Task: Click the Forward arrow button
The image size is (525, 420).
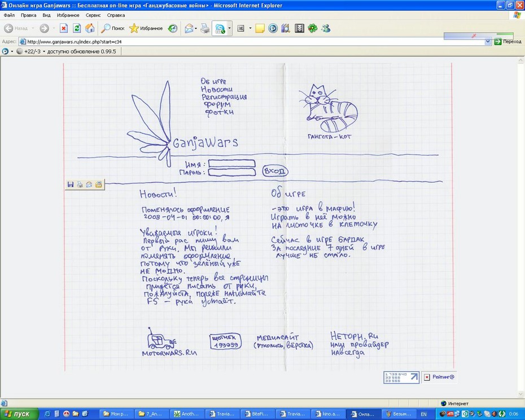Action: pos(44,28)
